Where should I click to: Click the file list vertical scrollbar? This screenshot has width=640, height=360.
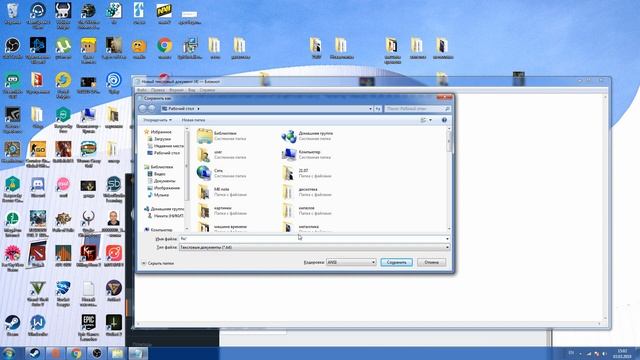pos(449,179)
